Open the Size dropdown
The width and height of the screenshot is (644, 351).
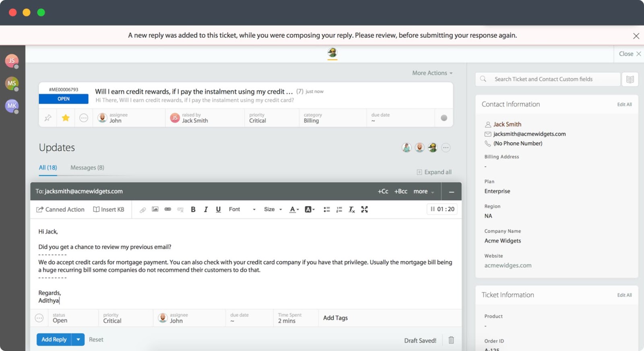pyautogui.click(x=273, y=209)
